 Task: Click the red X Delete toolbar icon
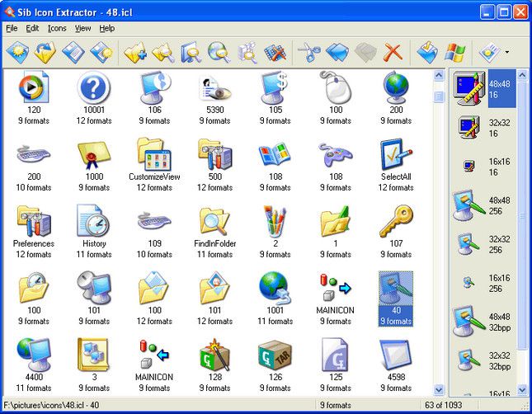[x=393, y=52]
